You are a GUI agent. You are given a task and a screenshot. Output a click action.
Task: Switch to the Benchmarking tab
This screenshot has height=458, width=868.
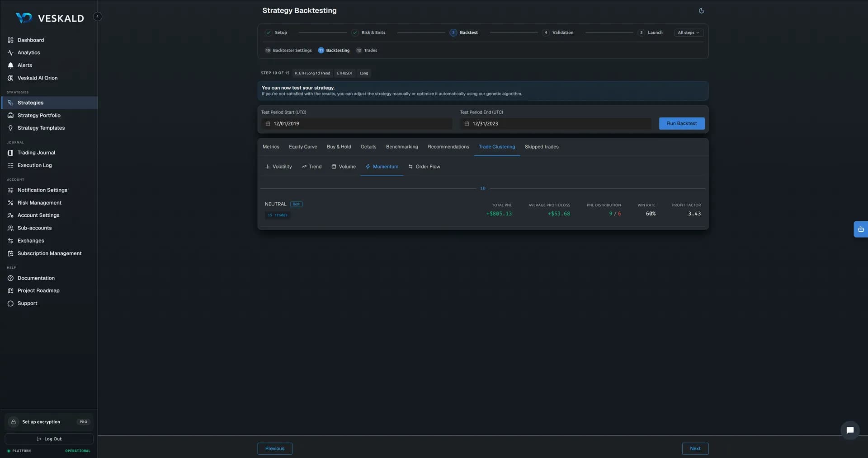coord(402,147)
